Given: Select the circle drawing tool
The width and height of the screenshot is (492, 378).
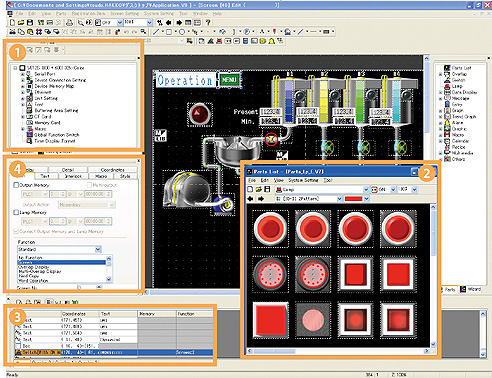Looking at the screenshot, I should click(x=182, y=32).
